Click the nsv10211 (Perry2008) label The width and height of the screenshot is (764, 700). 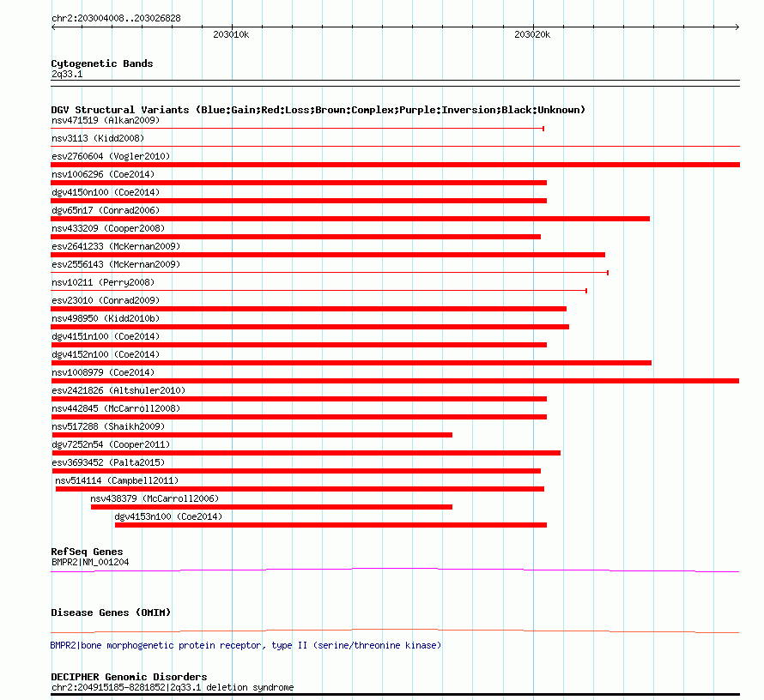(103, 282)
